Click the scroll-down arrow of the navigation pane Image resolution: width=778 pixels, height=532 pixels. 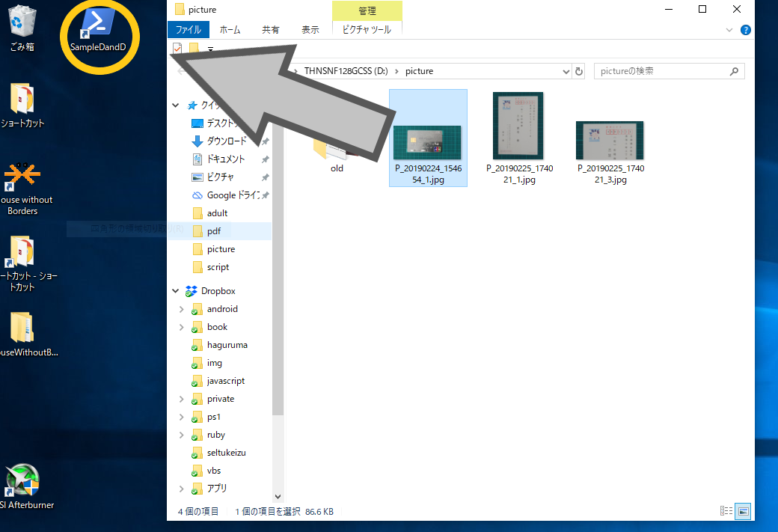coord(278,497)
